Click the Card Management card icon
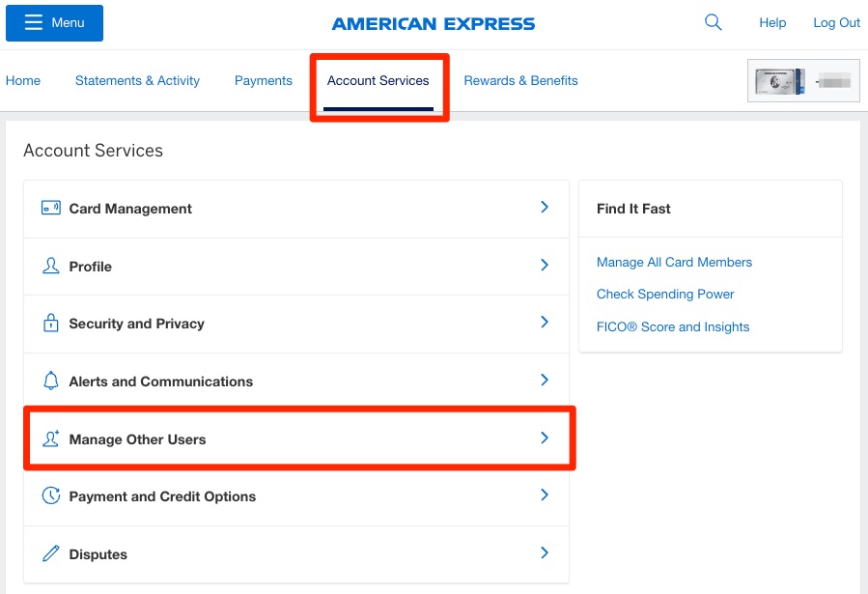 click(x=50, y=208)
